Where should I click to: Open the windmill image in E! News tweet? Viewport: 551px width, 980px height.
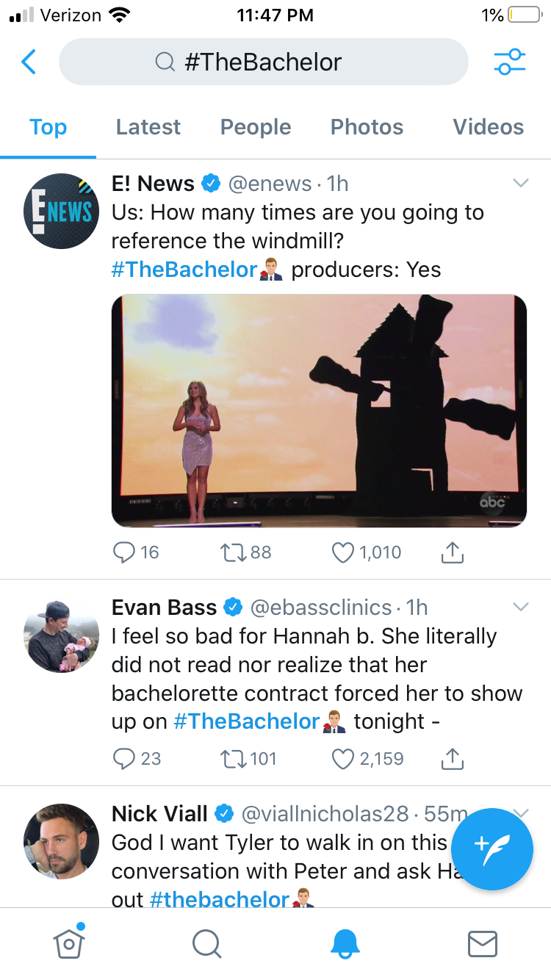point(319,411)
